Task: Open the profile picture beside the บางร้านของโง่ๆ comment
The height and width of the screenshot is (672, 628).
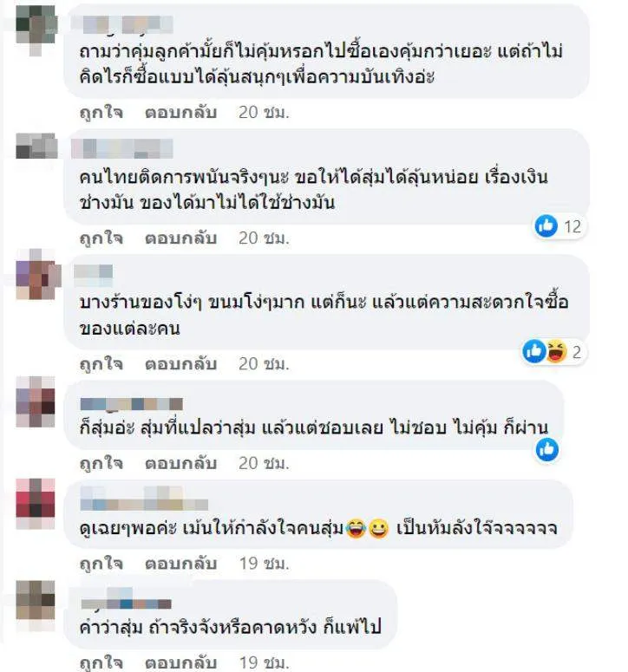Action: tap(37, 274)
